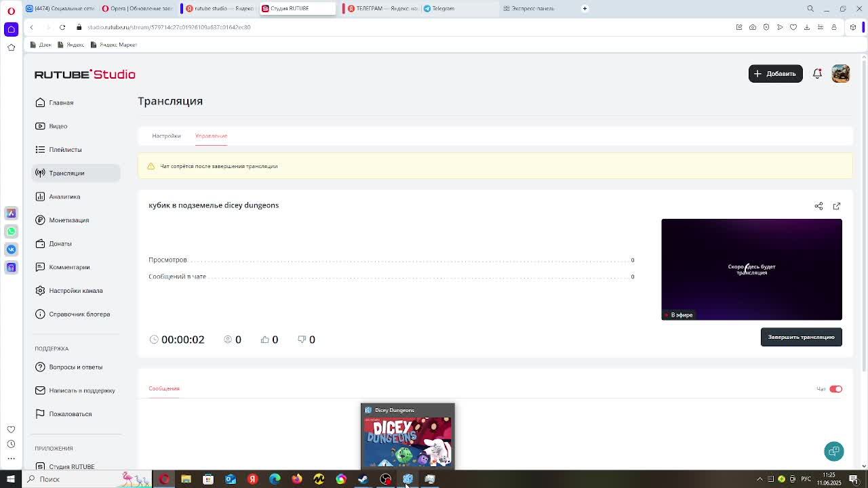This screenshot has width=868, height=488.
Task: Open the Steam icon in the taskbar
Action: pos(363,479)
